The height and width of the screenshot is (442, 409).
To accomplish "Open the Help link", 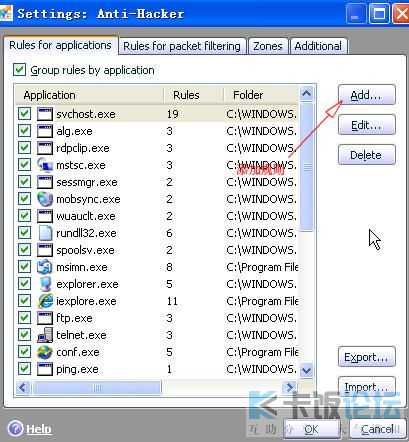I will tap(39, 429).
